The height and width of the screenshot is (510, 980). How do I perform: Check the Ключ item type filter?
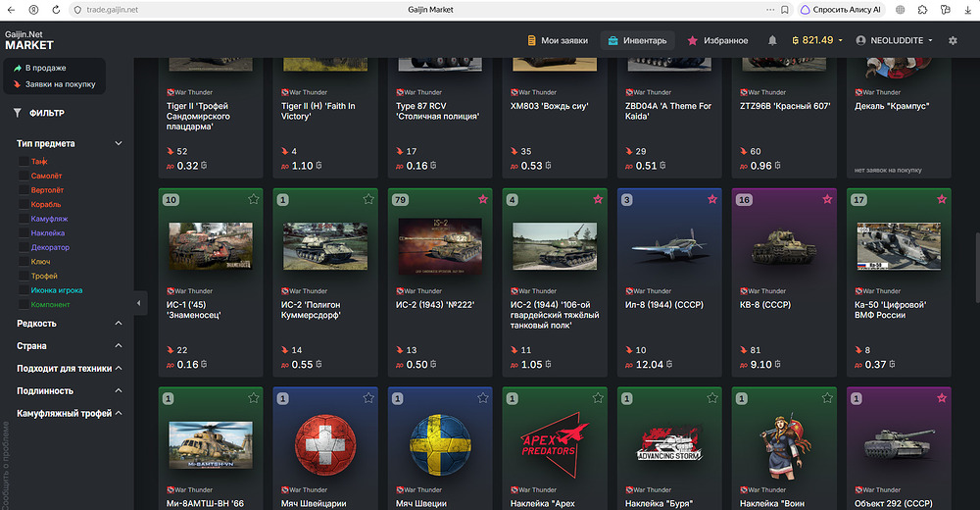pos(24,262)
